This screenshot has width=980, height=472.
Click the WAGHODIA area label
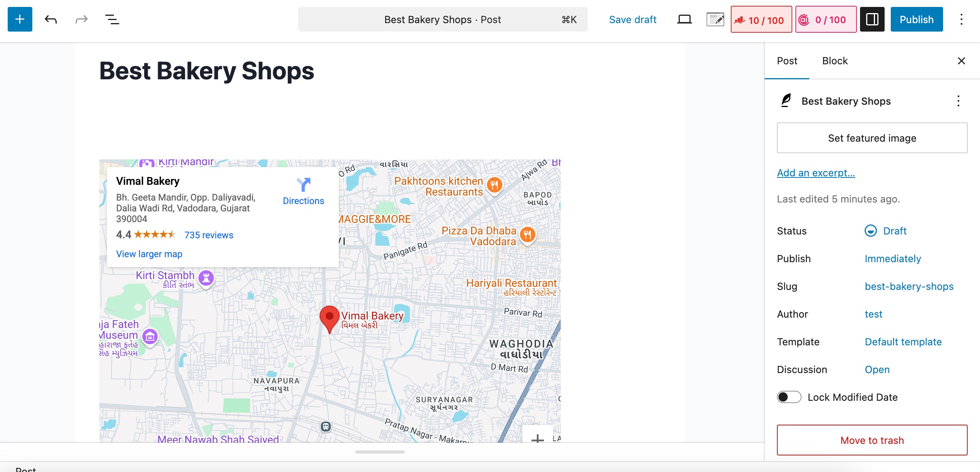[x=521, y=349]
